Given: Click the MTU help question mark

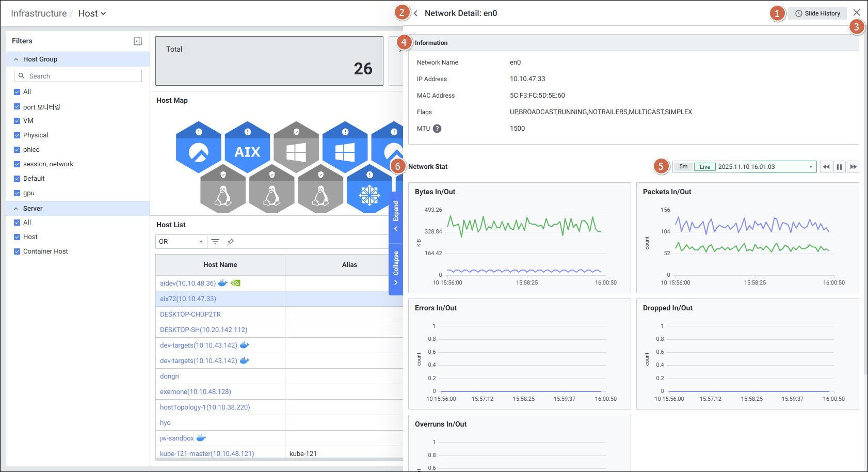Looking at the screenshot, I should pyautogui.click(x=437, y=129).
